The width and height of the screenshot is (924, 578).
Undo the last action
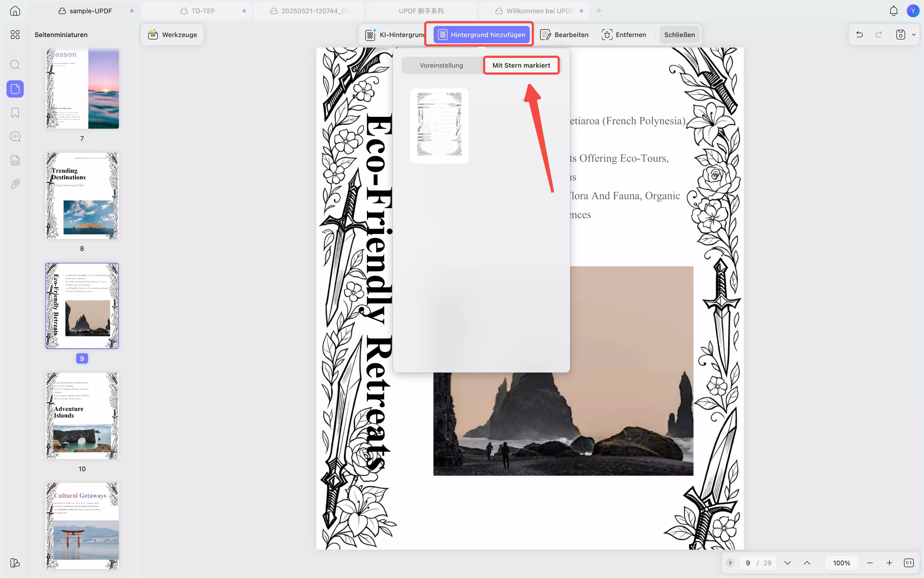[859, 34]
